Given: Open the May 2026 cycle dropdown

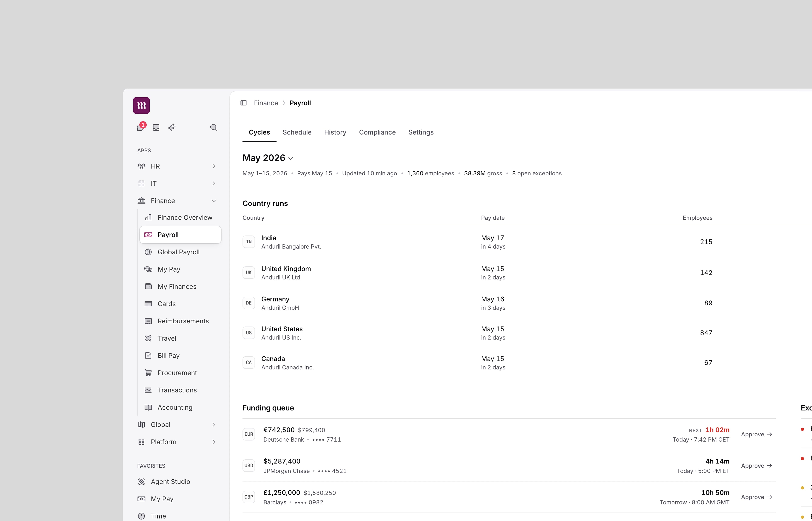Looking at the screenshot, I should tap(268, 158).
